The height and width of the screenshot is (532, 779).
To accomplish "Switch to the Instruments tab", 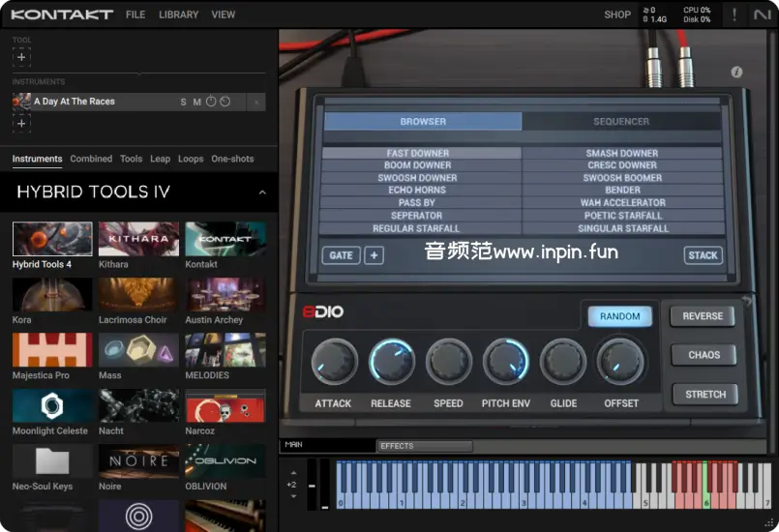I will pyautogui.click(x=38, y=159).
